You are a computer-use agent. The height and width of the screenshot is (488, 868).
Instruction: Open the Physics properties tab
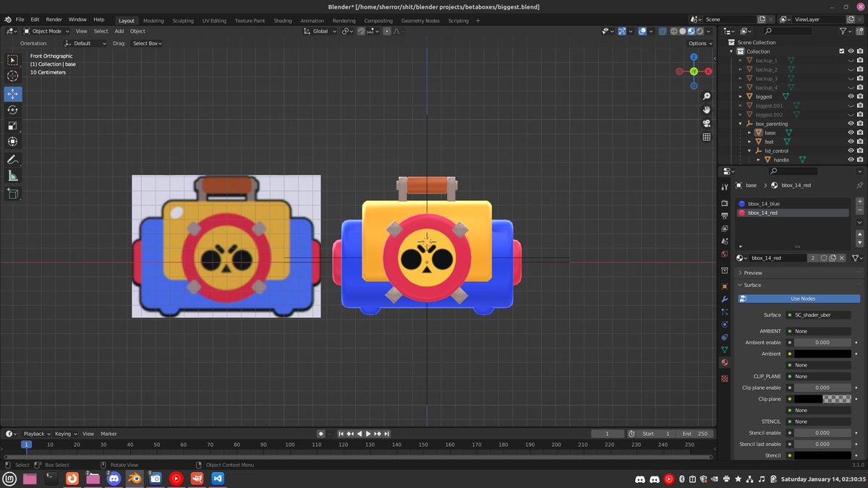click(725, 325)
